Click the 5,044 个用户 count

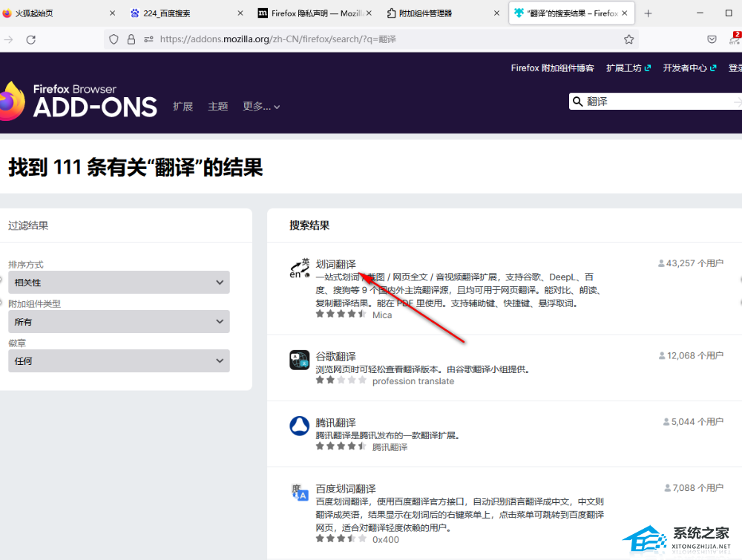point(693,421)
